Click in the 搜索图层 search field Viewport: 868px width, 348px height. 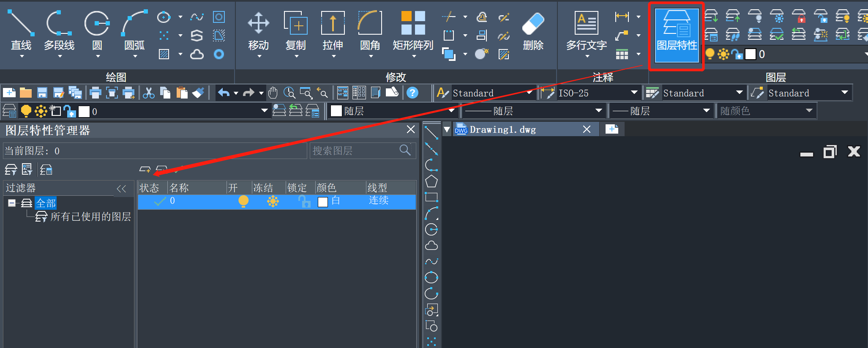point(363,151)
